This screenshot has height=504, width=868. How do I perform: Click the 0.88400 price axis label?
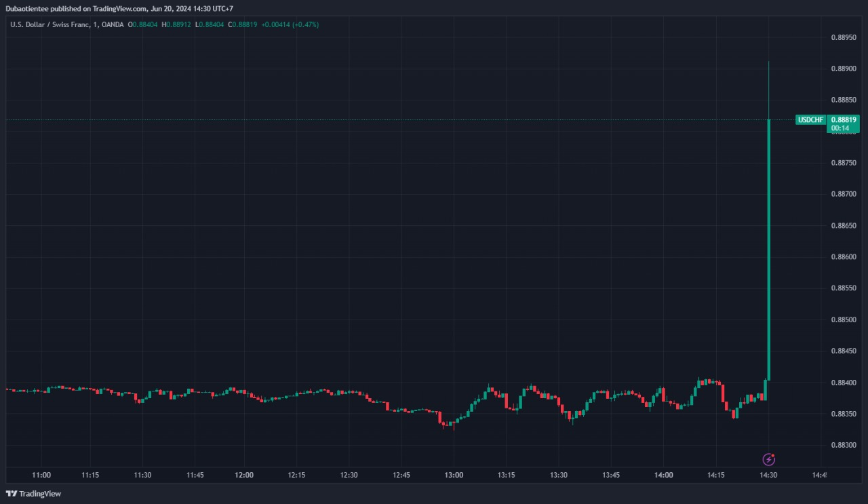[844, 383]
